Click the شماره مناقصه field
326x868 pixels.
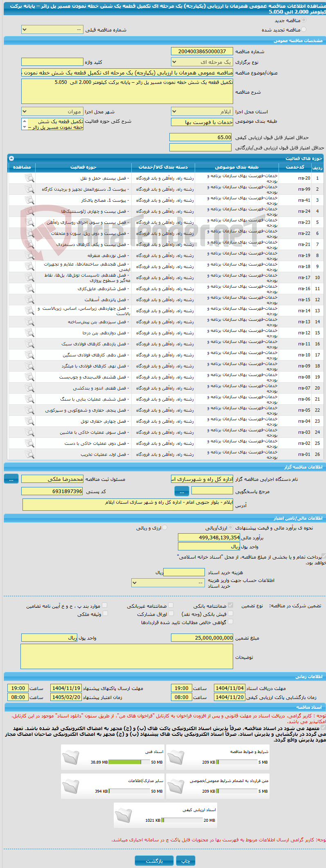pyautogui.click(x=202, y=51)
